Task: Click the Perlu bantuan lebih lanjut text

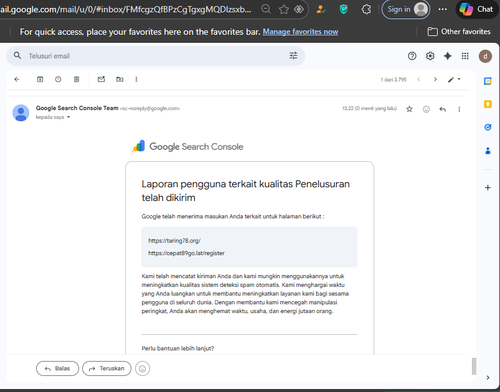Action: tap(178, 348)
